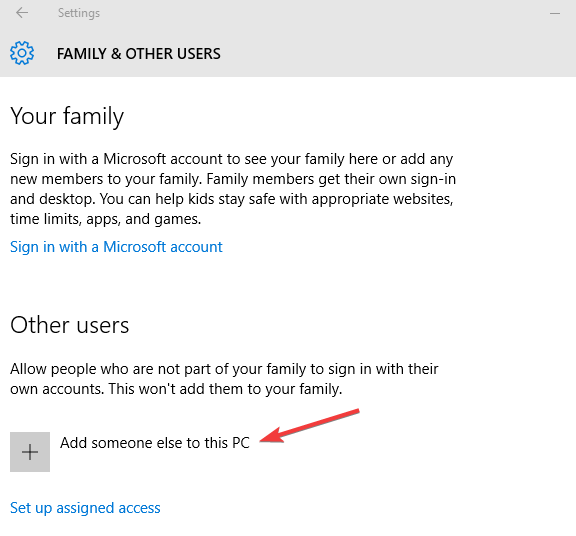Minimize the Settings window

pos(555,14)
